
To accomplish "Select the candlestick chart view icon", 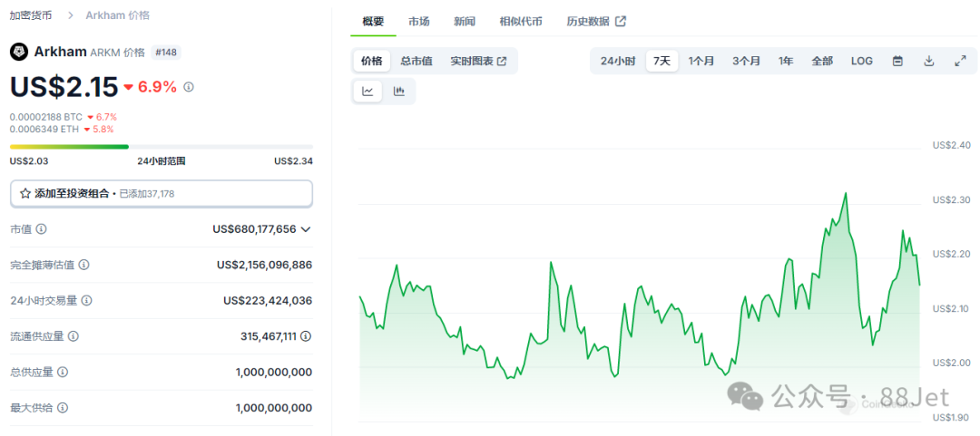I will click(x=398, y=92).
